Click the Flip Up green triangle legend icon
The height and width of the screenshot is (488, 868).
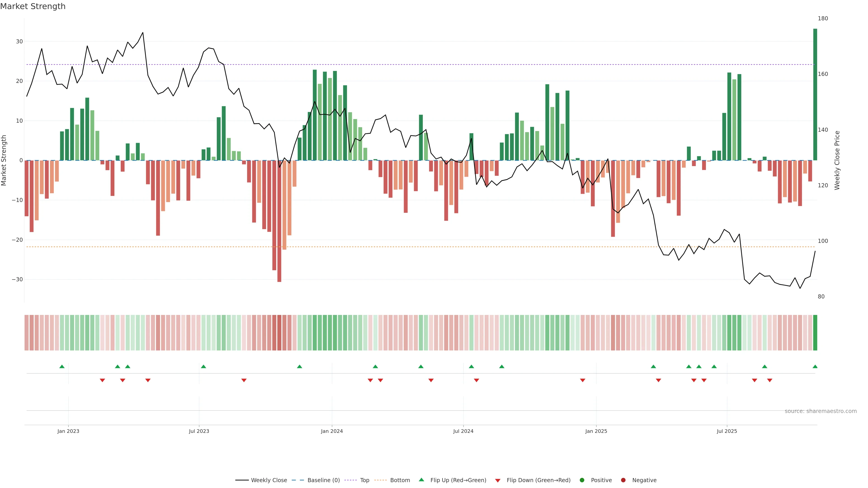(421, 480)
